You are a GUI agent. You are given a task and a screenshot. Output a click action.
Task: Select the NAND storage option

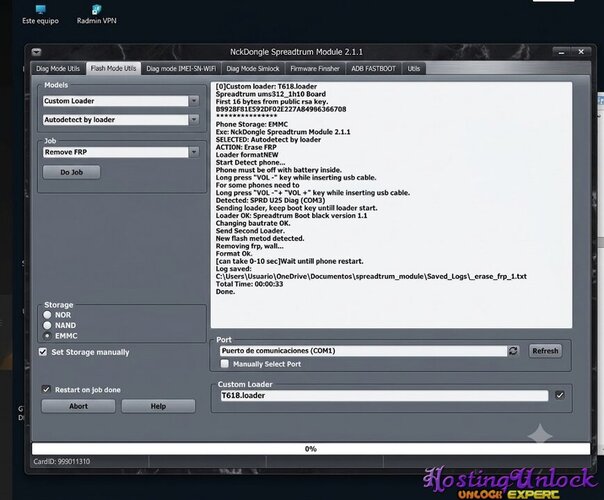(47, 326)
